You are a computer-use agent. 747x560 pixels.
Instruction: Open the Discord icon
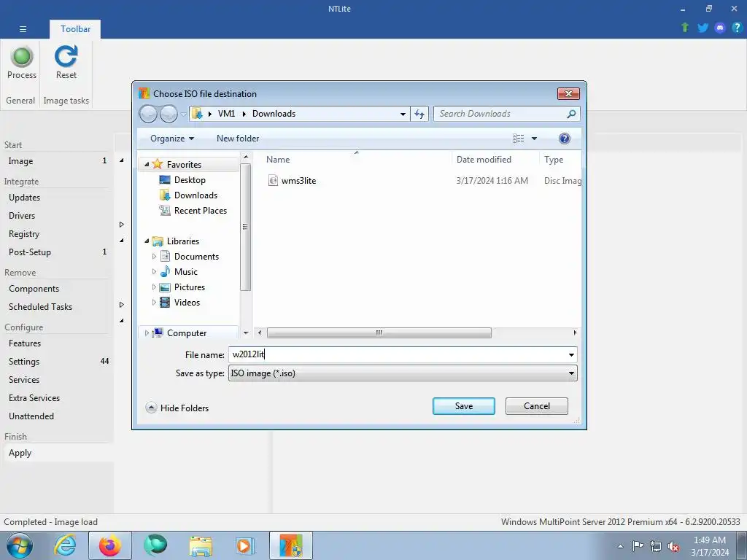pyautogui.click(x=720, y=28)
